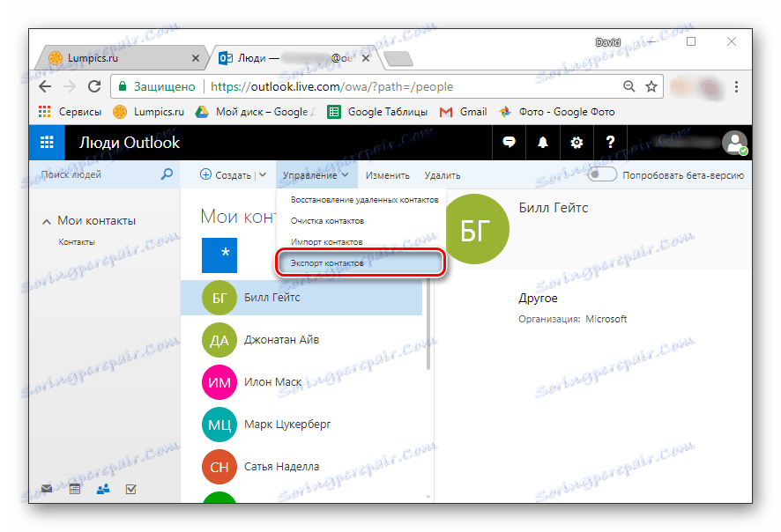Open the Office app launcher grid
This screenshot has width=781, height=532.
[x=47, y=143]
